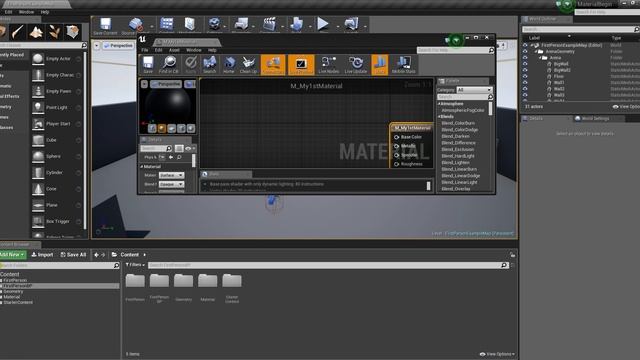Image resolution: width=640 pixels, height=360 pixels.
Task: Click the Search icon in the Material Editor toolbar
Action: click(209, 65)
